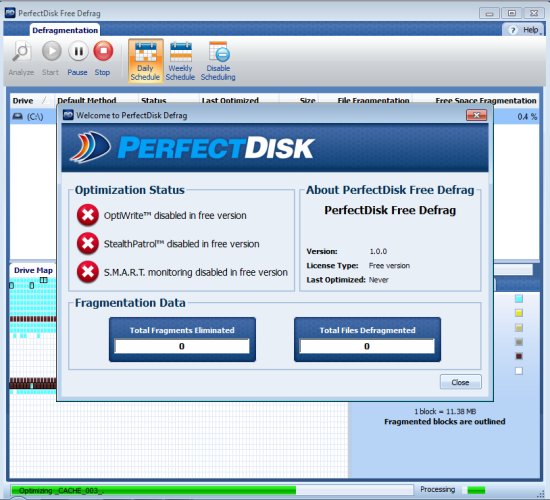Click the Total Fragments Eliminated value field

pos(182,346)
